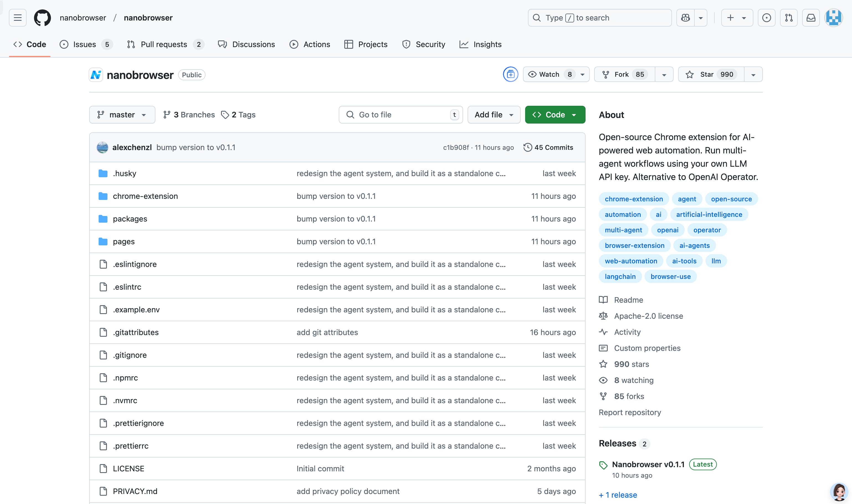
Task: Expand the Add file dropdown
Action: point(494,115)
